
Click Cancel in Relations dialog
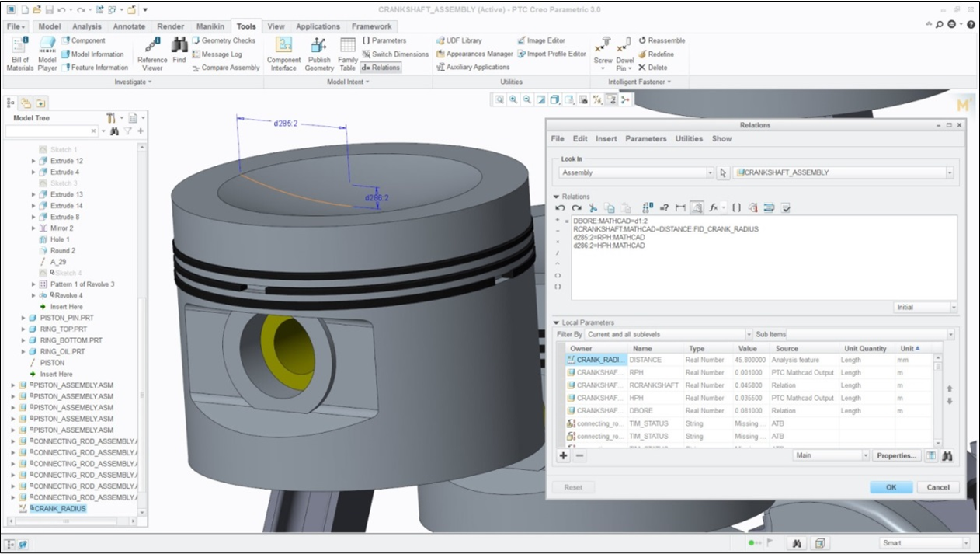click(x=938, y=487)
